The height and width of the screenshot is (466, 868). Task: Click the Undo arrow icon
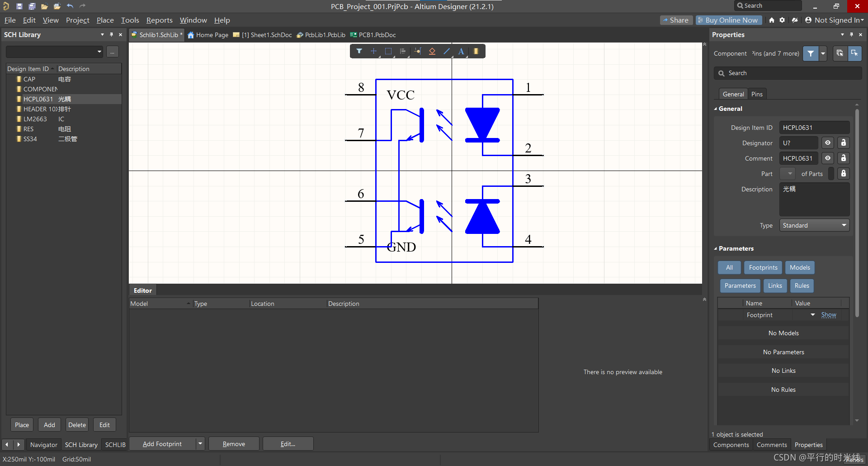click(x=70, y=6)
